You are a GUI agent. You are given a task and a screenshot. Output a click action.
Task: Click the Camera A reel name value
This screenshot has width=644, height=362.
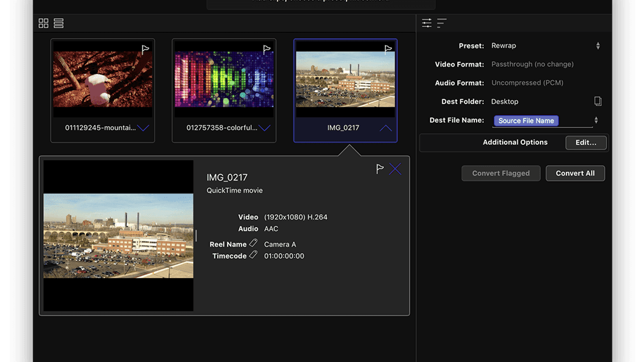click(x=280, y=244)
